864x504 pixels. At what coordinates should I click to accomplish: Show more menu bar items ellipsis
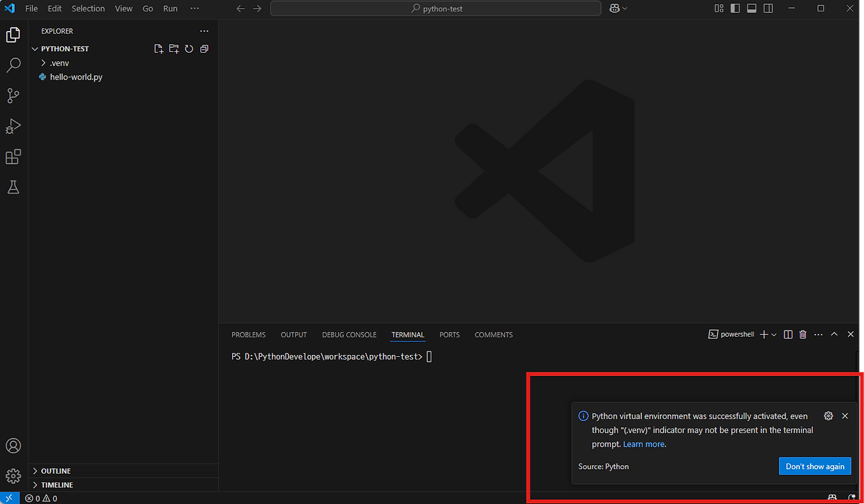click(195, 9)
